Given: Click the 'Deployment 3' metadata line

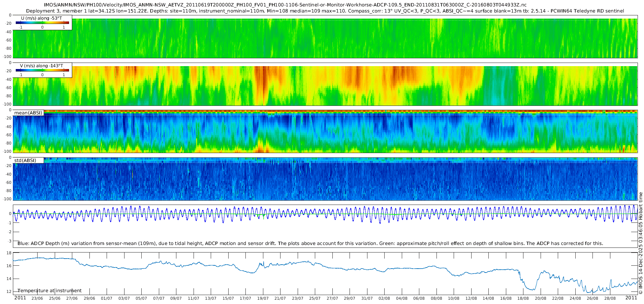Looking at the screenshot, I should (x=325, y=11).
